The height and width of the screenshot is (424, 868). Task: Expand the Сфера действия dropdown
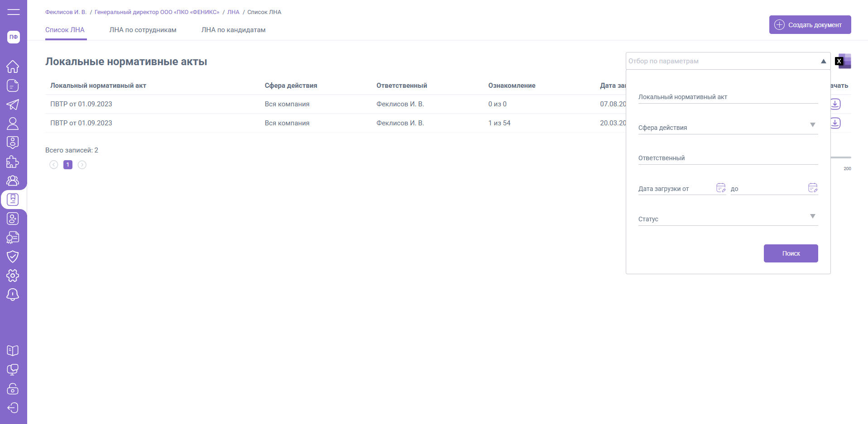813,125
